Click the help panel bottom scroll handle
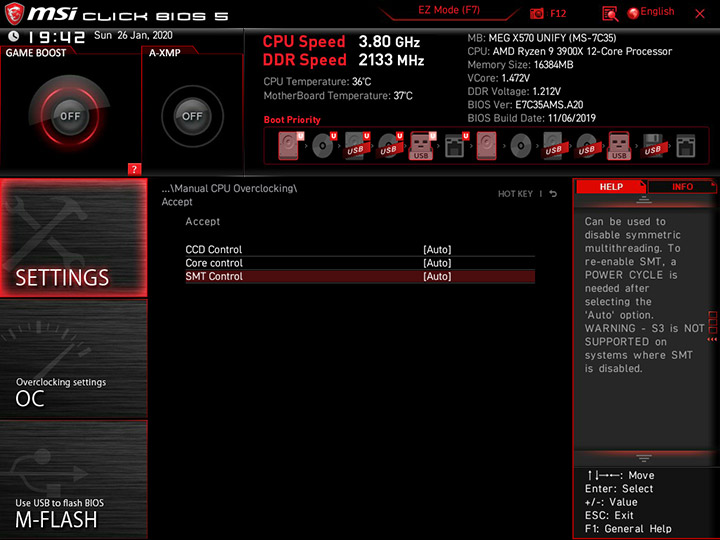 (x=643, y=458)
